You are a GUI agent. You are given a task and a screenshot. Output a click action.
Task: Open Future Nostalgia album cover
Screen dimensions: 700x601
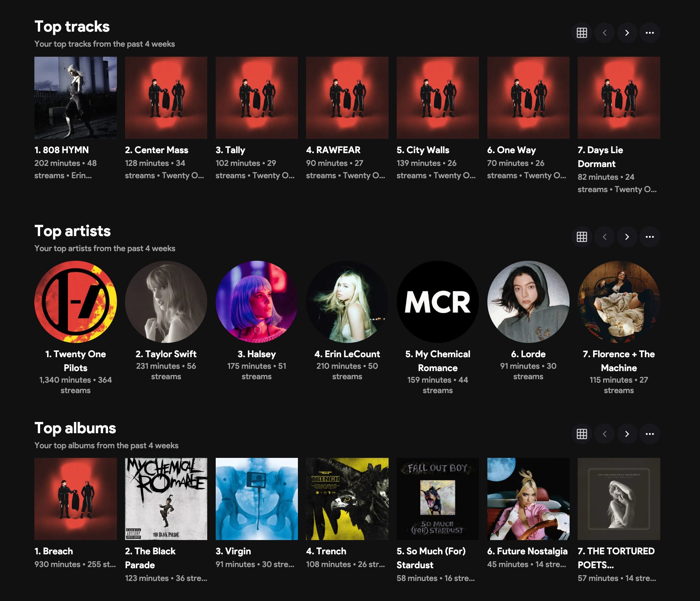(528, 499)
